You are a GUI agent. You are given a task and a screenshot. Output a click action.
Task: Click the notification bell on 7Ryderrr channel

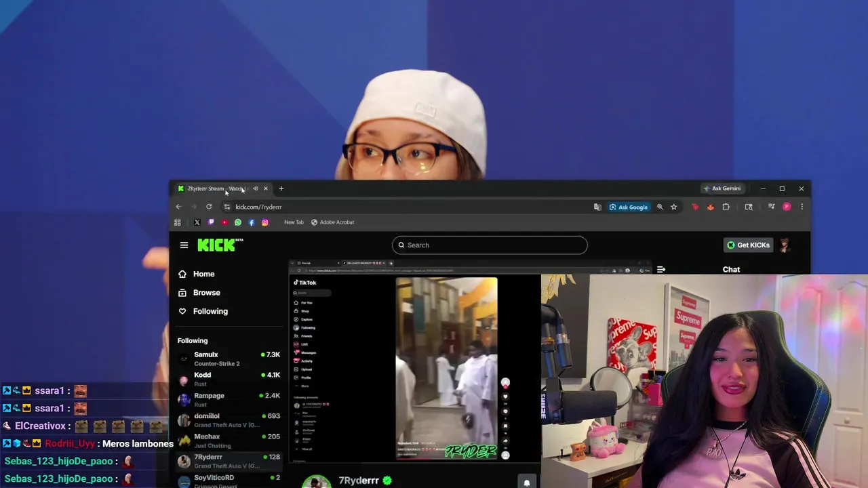coord(527,483)
